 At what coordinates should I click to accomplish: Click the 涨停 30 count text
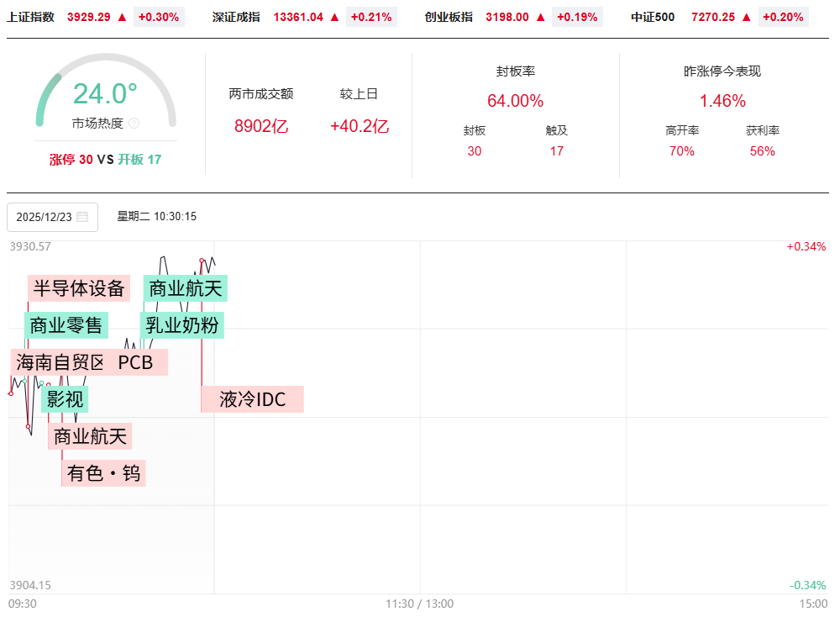coord(71,159)
